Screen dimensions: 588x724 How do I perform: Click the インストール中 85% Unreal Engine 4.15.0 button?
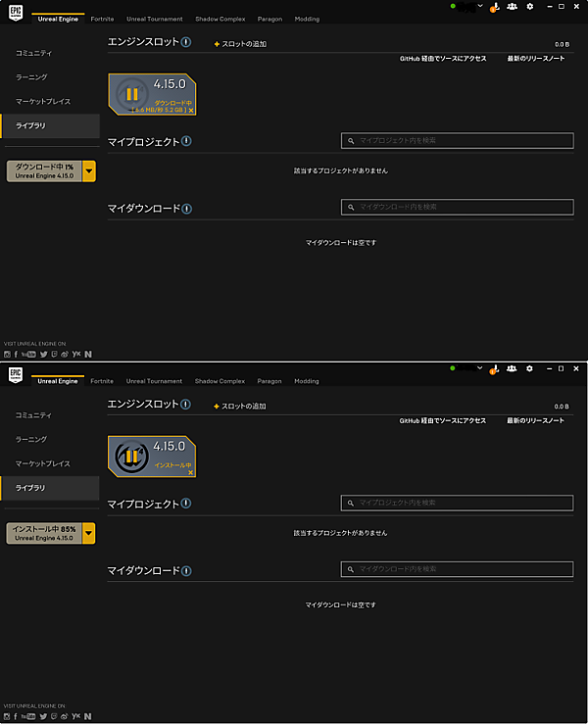click(x=44, y=533)
